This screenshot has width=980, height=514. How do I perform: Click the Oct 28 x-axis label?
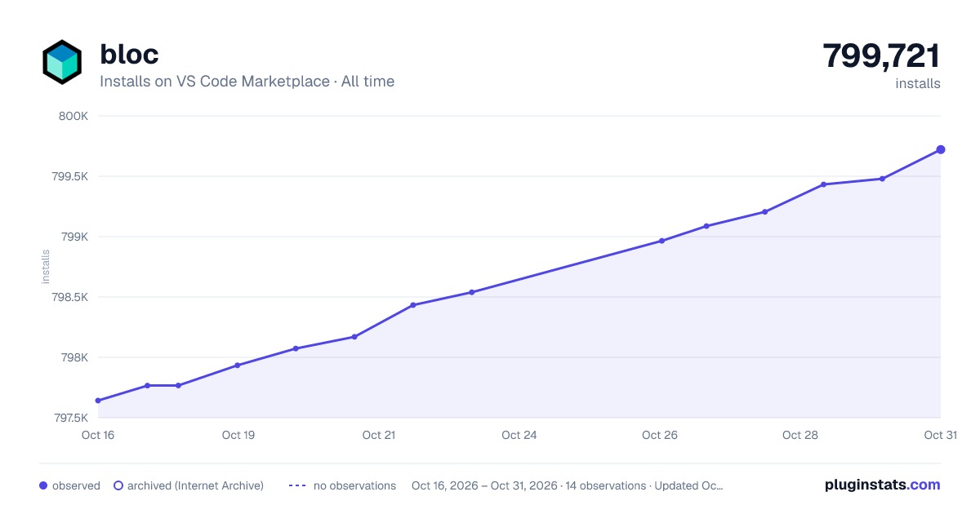800,435
